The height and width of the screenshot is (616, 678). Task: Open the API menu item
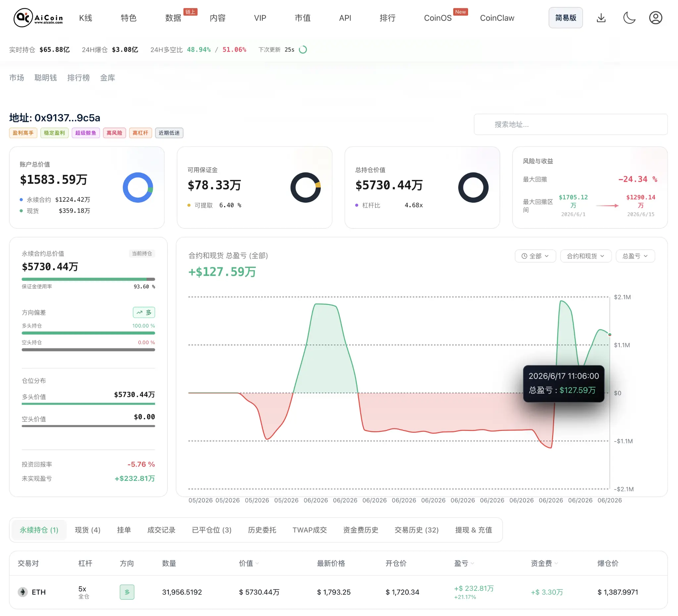pyautogui.click(x=345, y=18)
